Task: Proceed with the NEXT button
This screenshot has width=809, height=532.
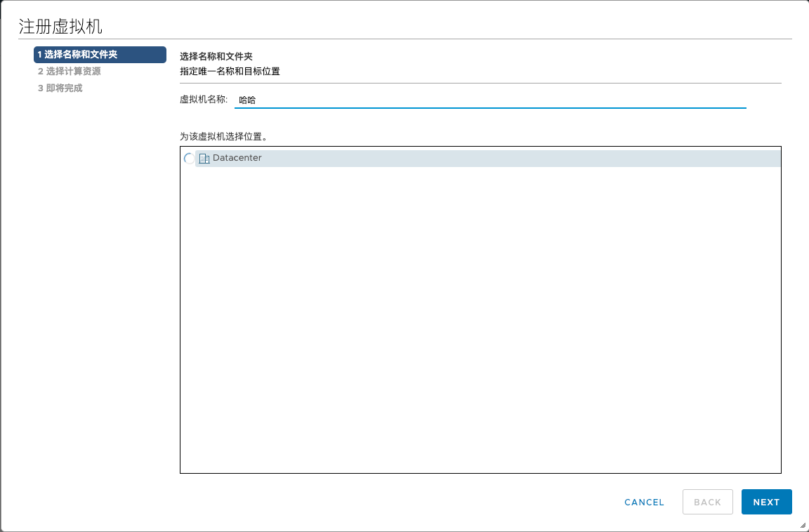Action: click(x=766, y=502)
